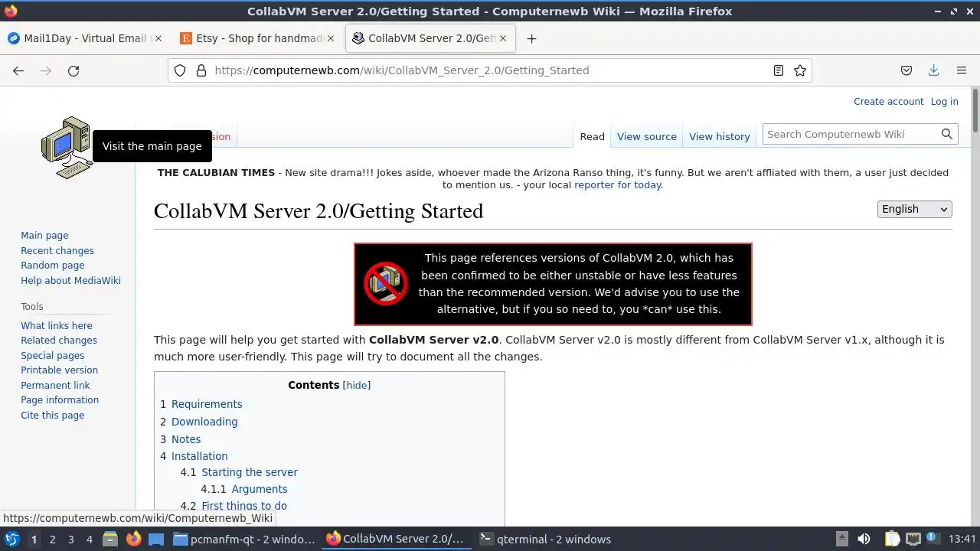Open qterminal windows from taskbar

click(x=544, y=539)
